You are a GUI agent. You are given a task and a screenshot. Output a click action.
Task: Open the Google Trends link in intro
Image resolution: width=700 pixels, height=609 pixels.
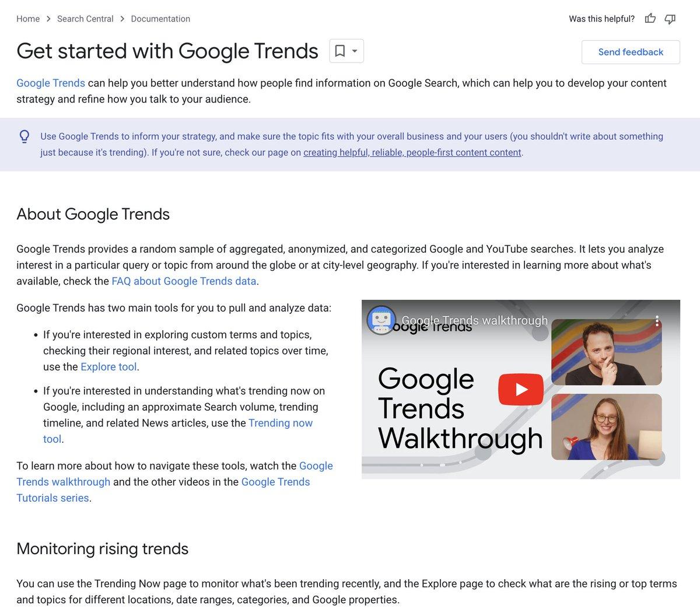click(51, 83)
